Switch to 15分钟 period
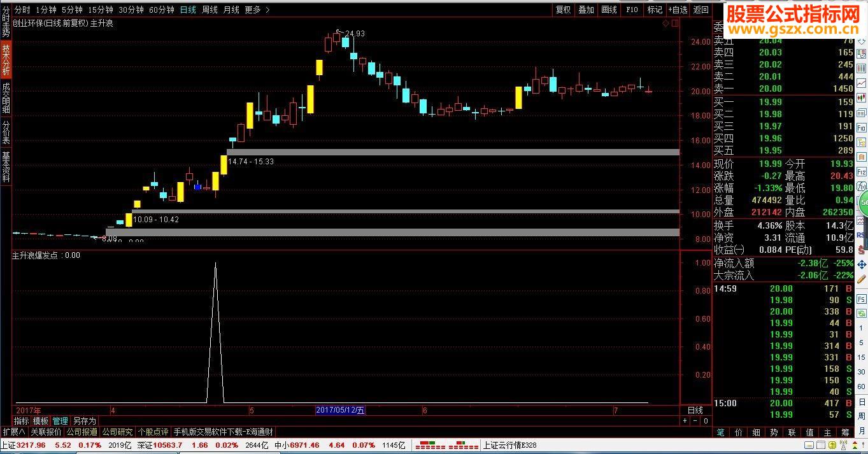The height and width of the screenshot is (454, 868). [x=101, y=10]
